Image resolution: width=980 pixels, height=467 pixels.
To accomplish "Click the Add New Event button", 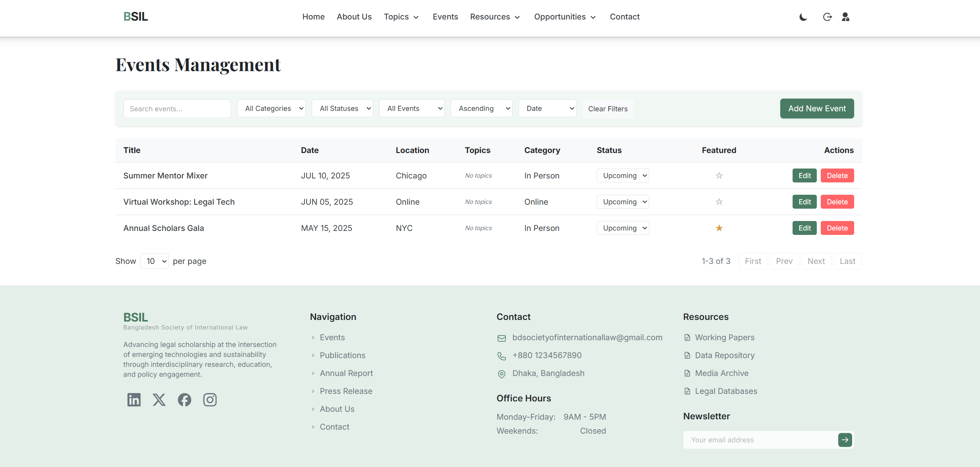I will pos(817,109).
